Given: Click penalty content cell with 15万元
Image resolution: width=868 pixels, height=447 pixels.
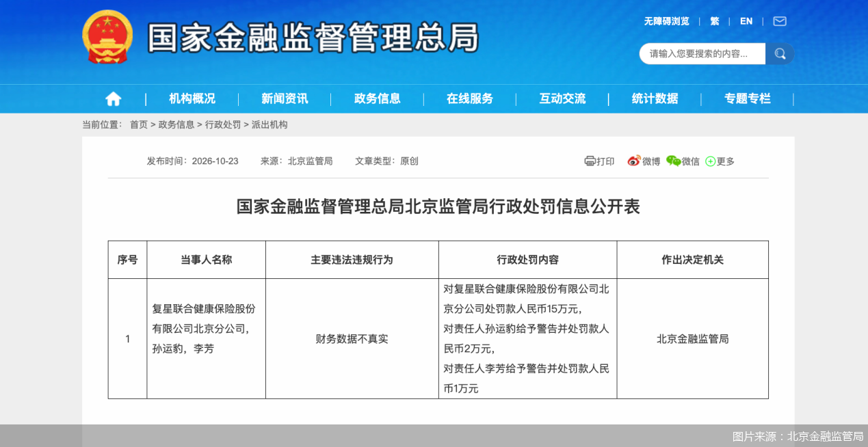Looking at the screenshot, I should tap(527, 338).
